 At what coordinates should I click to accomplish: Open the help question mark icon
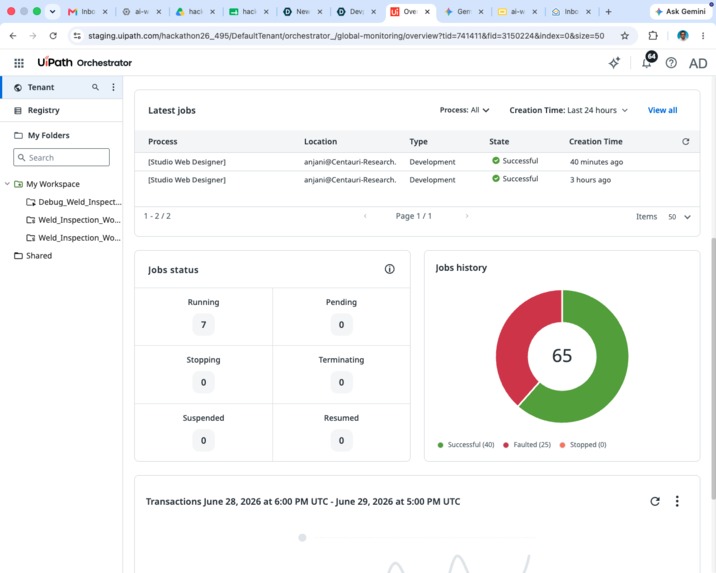tap(671, 63)
